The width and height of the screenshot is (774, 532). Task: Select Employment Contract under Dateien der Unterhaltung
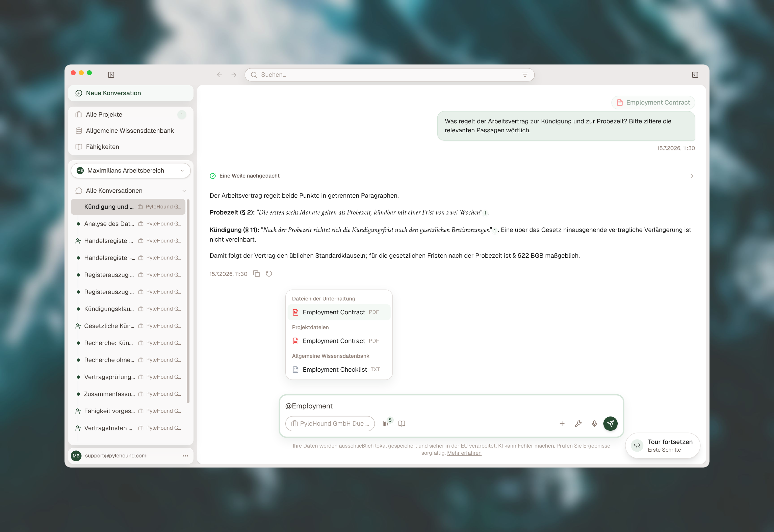[x=339, y=312]
